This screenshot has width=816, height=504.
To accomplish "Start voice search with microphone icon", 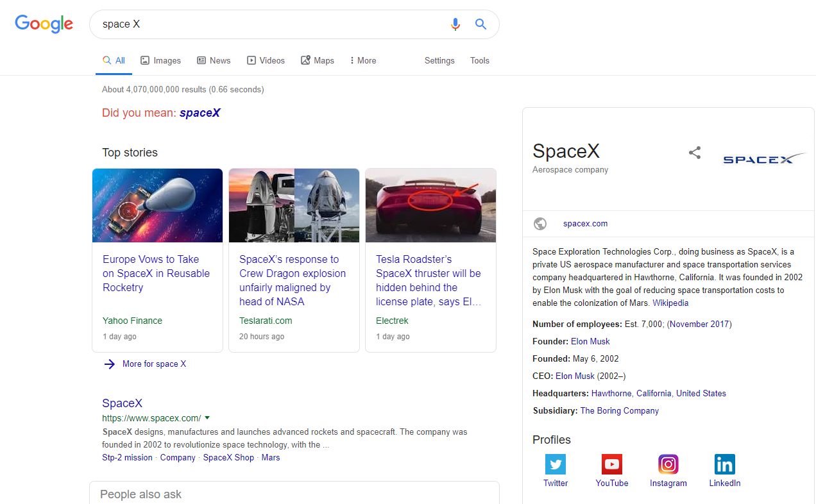I will click(455, 24).
